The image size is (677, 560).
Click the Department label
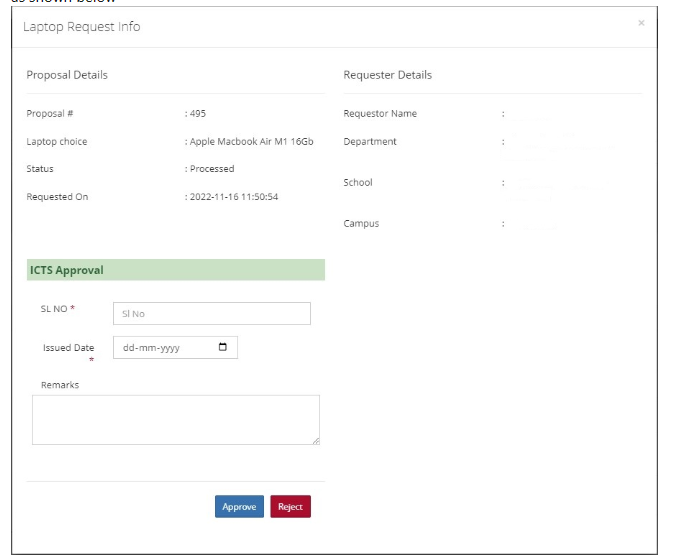pos(370,142)
